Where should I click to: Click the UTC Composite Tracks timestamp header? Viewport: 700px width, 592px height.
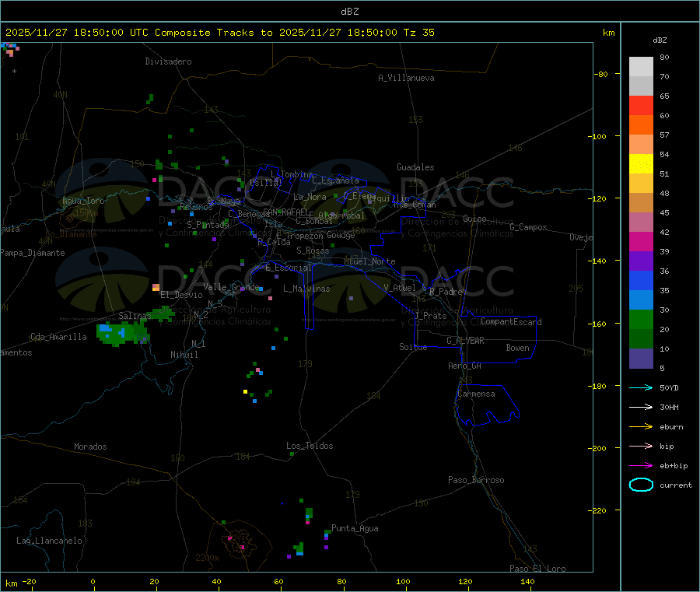[219, 33]
